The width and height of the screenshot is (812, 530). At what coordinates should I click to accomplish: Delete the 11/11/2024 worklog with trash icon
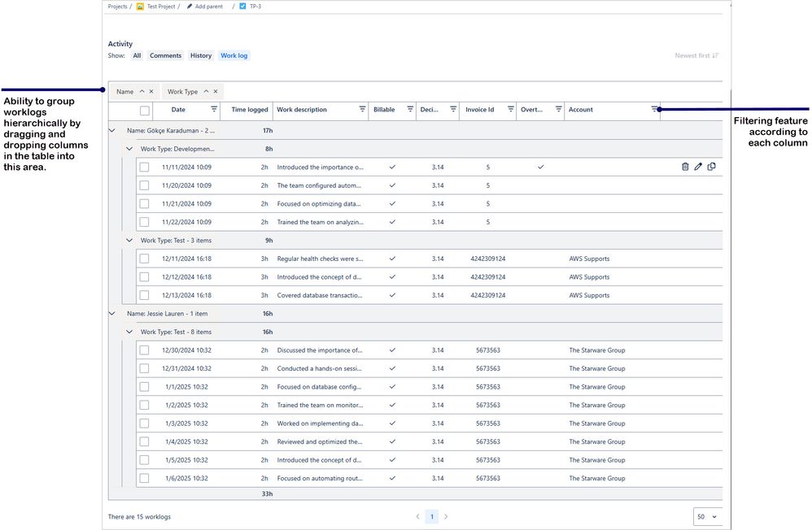coord(685,167)
